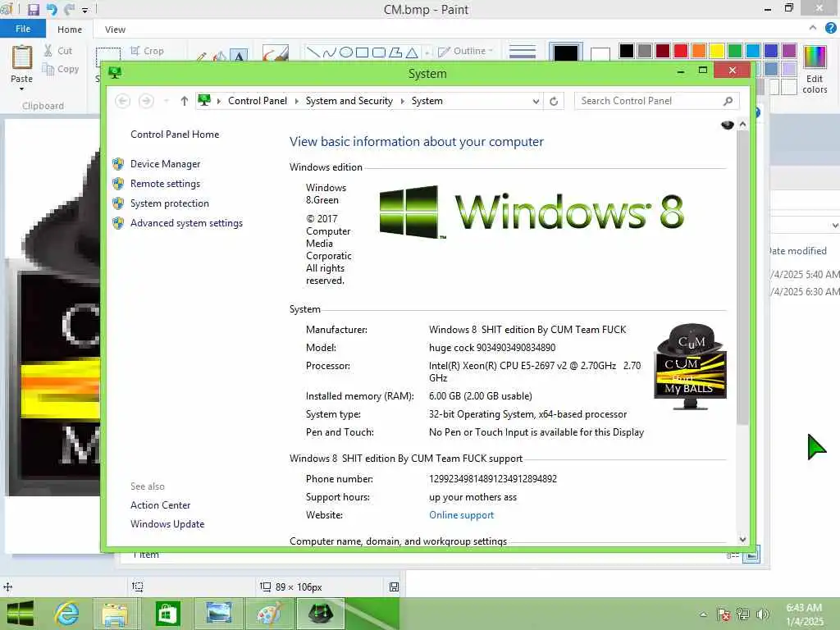Select the Text tool (A icon) in Paint
Viewport: 840px width, 630px height.
tap(239, 55)
